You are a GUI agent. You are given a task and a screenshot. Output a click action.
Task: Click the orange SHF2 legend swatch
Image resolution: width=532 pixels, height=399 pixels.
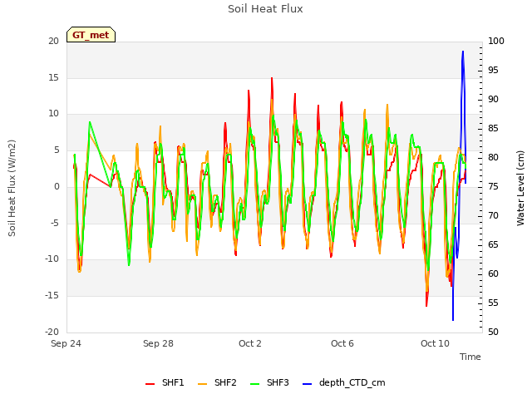point(202,384)
